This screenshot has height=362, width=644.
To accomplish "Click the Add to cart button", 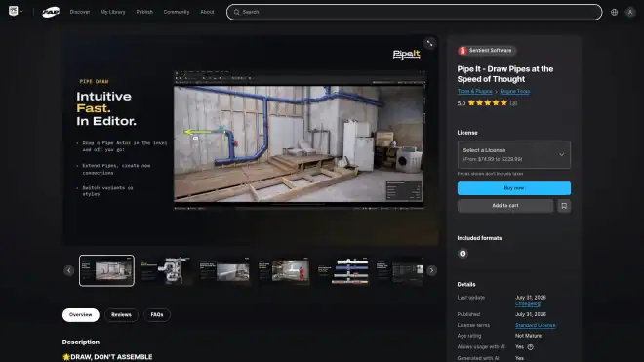I will pos(505,206).
